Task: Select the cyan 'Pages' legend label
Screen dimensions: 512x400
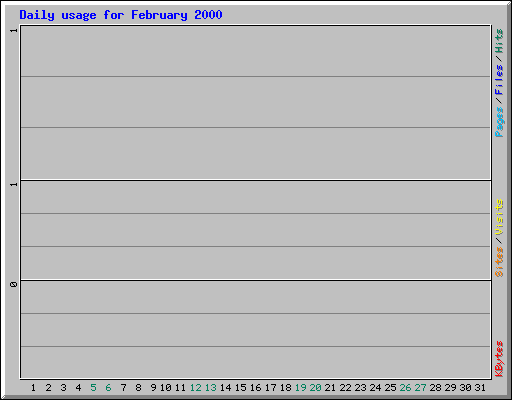Action: point(499,122)
